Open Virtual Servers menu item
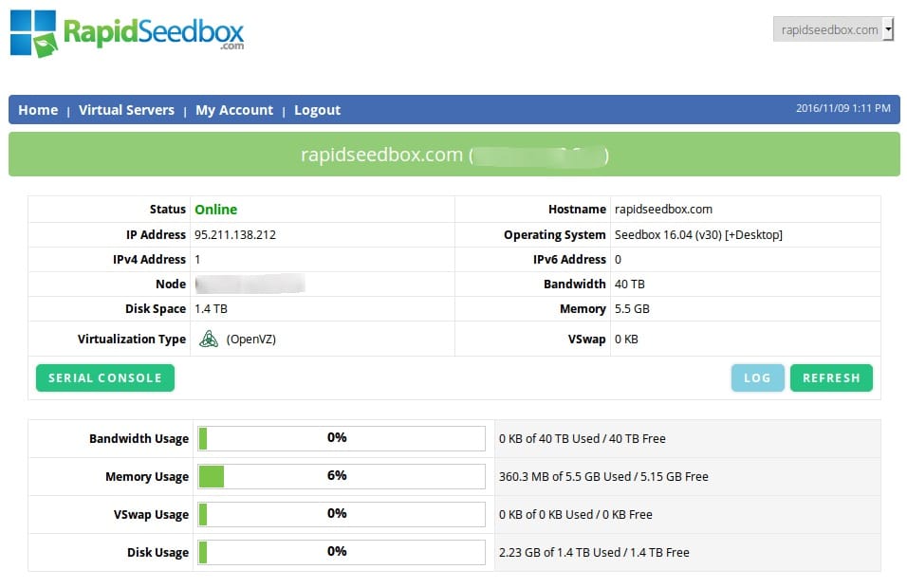The width and height of the screenshot is (907, 588). pyautogui.click(x=126, y=110)
